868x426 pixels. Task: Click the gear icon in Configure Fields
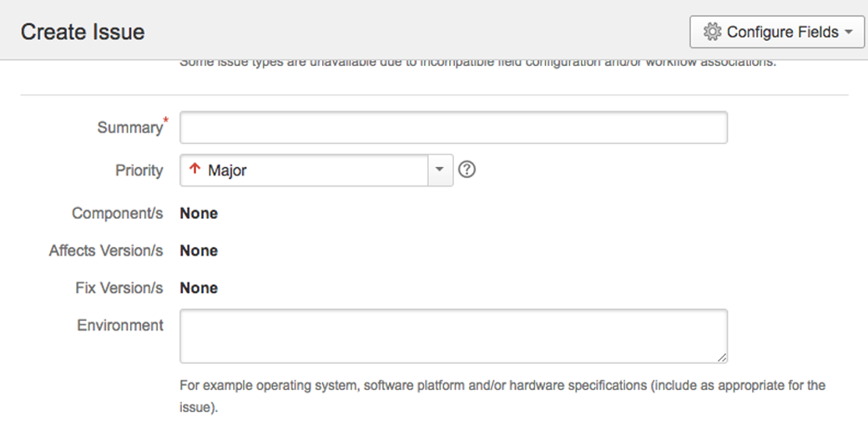point(712,32)
